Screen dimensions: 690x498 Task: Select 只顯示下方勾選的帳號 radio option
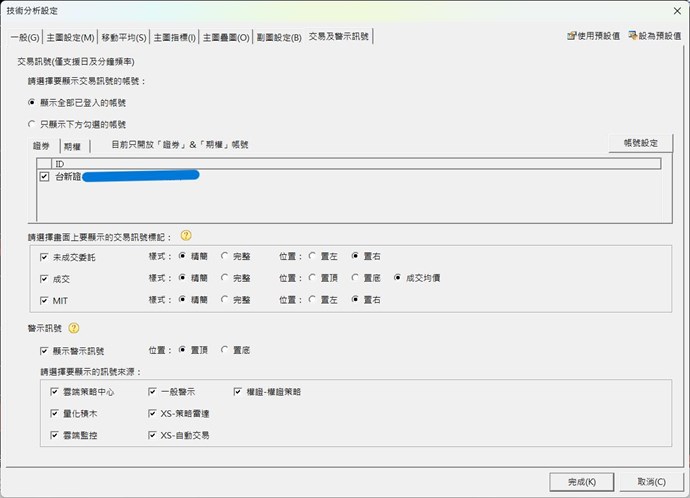click(32, 123)
